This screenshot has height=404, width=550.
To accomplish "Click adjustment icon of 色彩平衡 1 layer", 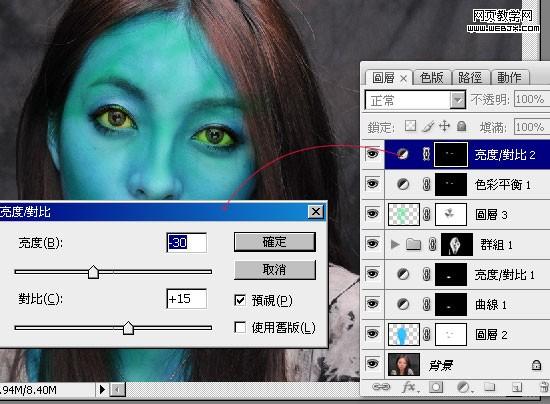I will click(403, 184).
